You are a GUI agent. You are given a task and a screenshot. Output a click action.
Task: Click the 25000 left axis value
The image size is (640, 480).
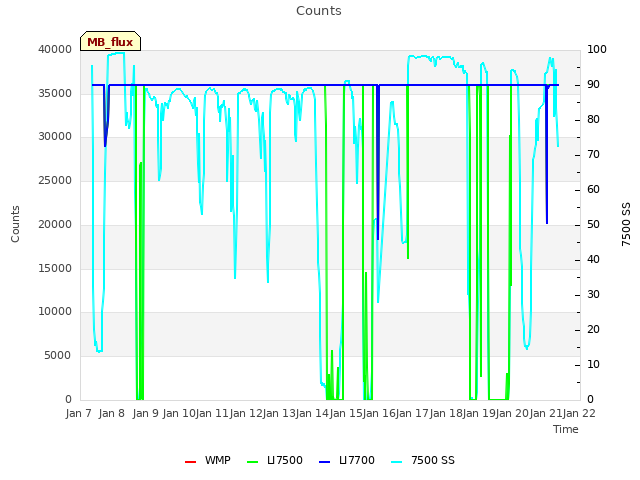pyautogui.click(x=55, y=180)
